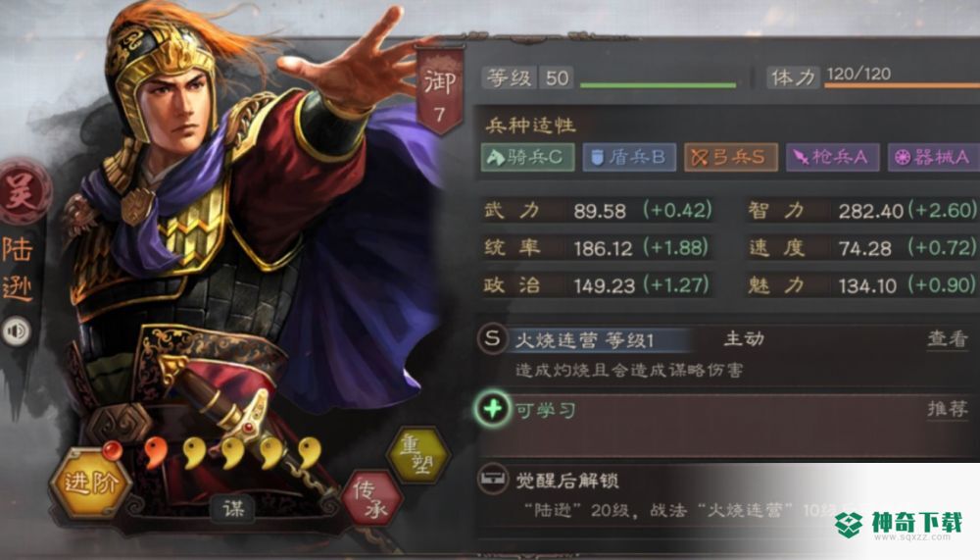Tap the speaker voice icon under 陆逊

pyautogui.click(x=17, y=331)
